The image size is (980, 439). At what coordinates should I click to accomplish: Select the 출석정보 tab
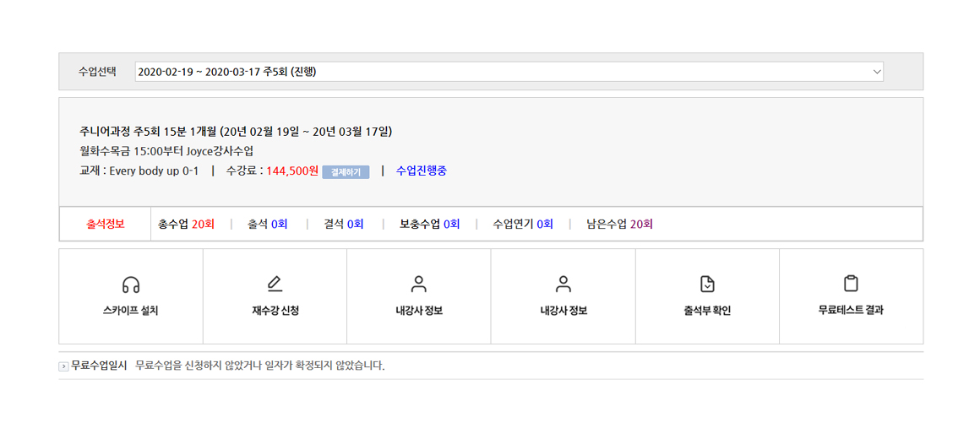click(x=106, y=225)
